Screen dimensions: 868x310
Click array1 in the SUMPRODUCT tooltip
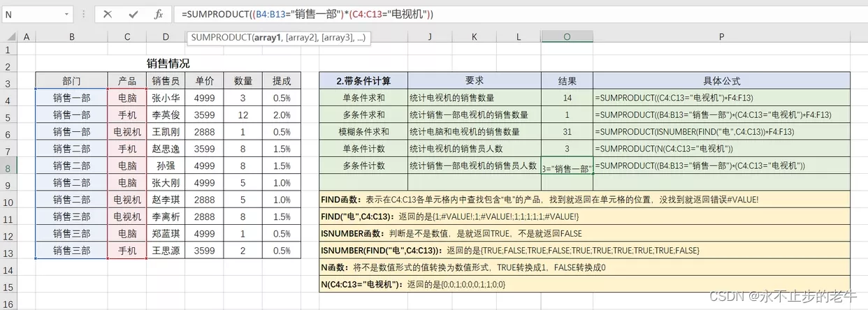click(266, 38)
